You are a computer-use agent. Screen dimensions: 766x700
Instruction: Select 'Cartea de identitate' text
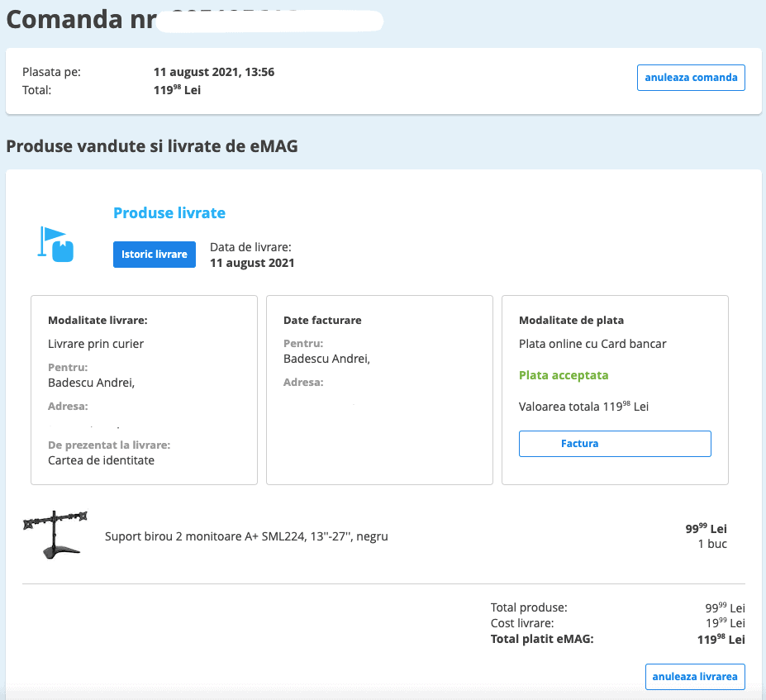(101, 460)
